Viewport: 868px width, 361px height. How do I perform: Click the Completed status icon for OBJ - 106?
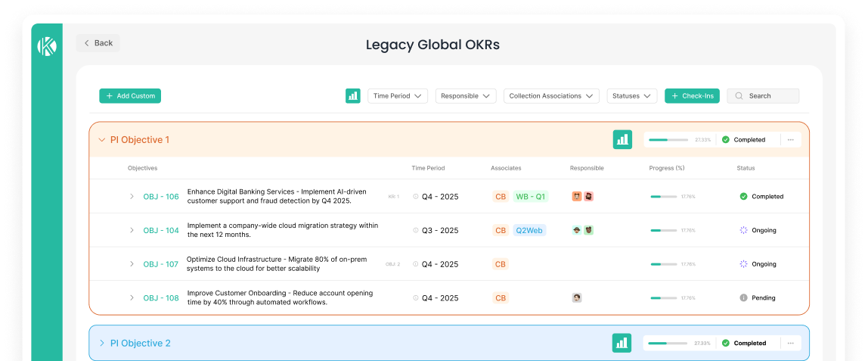[x=743, y=197]
